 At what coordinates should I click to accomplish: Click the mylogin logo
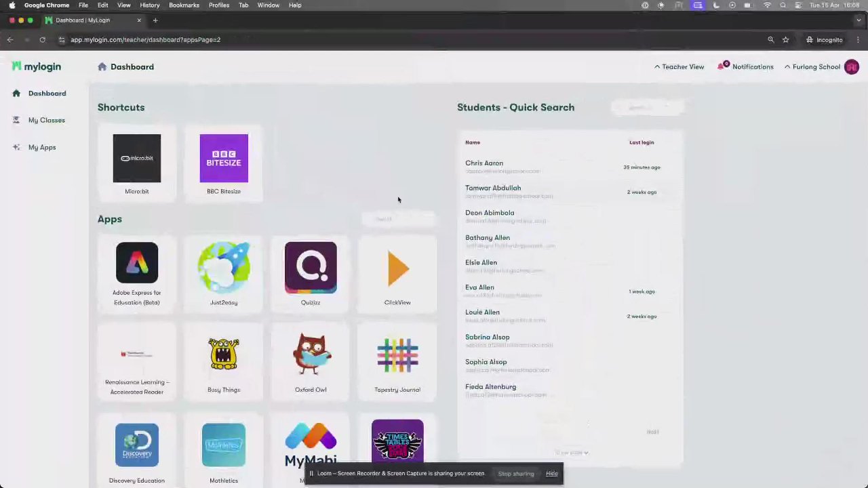(37, 66)
